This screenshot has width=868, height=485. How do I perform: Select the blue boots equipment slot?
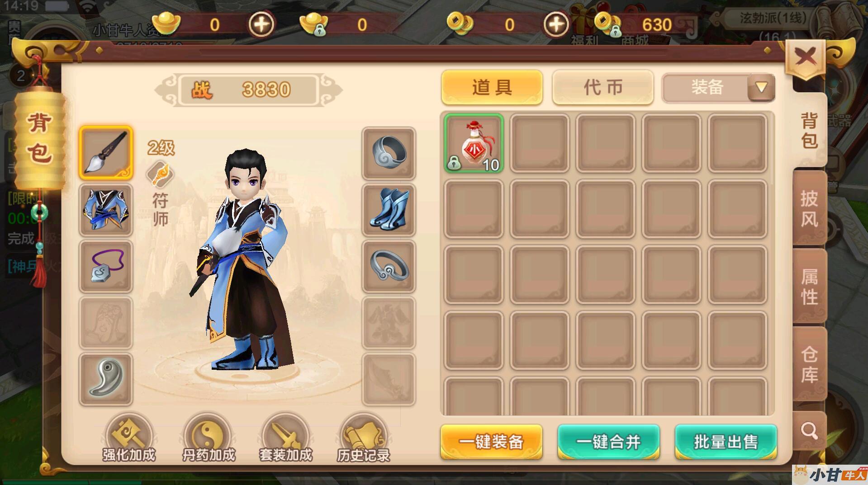click(389, 210)
